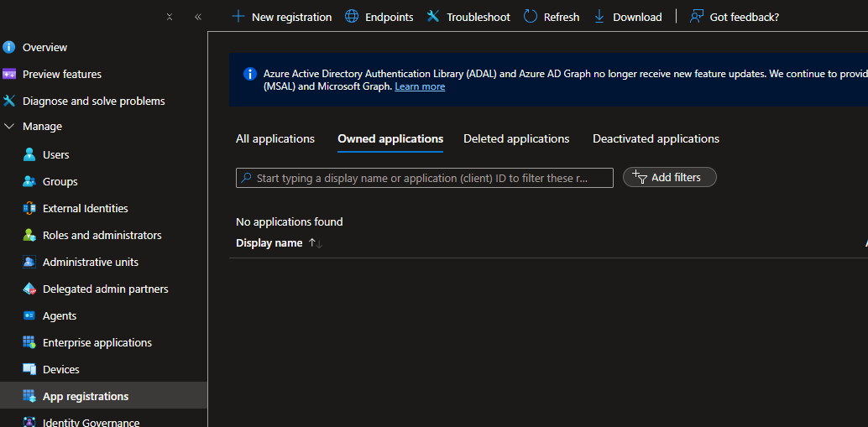This screenshot has width=868, height=427.
Task: Click the Overview info icon in sidebar
Action: (x=9, y=47)
